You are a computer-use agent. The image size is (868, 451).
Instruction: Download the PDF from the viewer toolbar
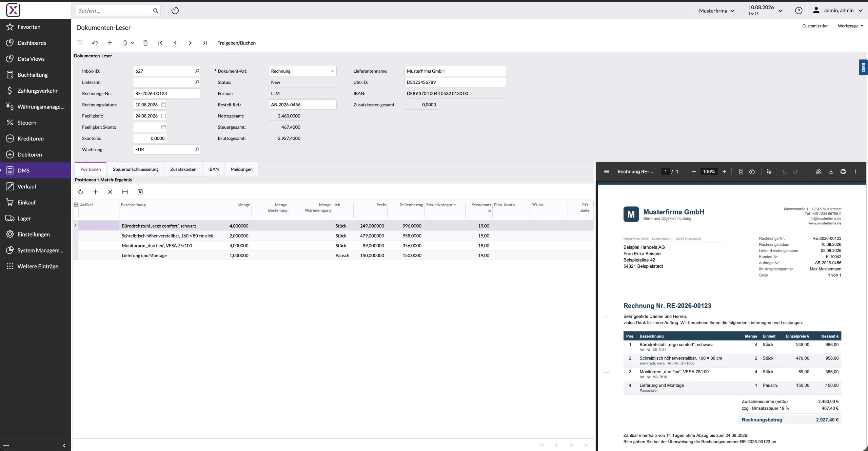pos(831,171)
